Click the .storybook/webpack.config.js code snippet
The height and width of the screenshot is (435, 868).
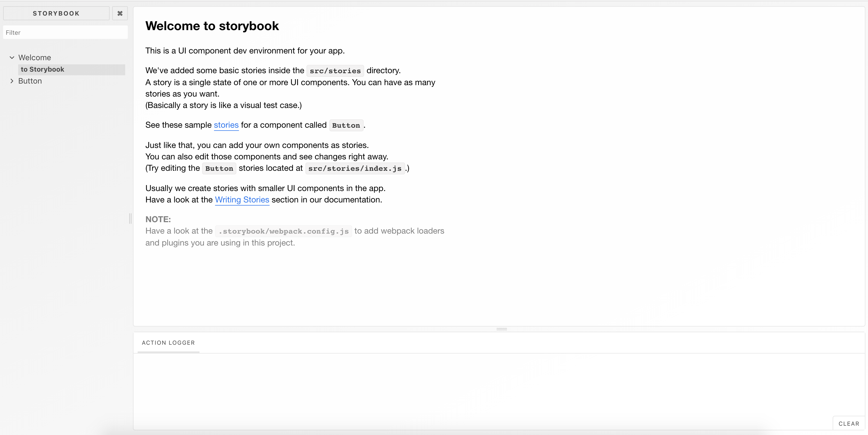283,231
